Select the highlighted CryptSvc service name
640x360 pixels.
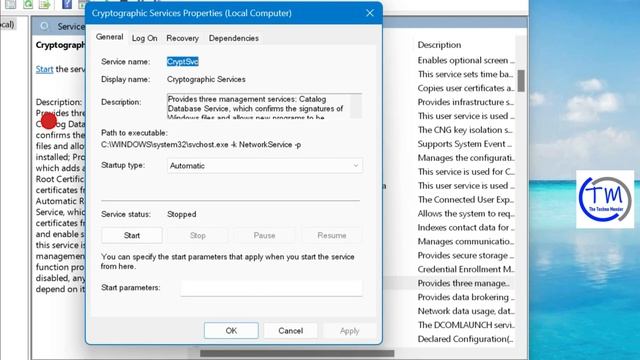tap(182, 62)
